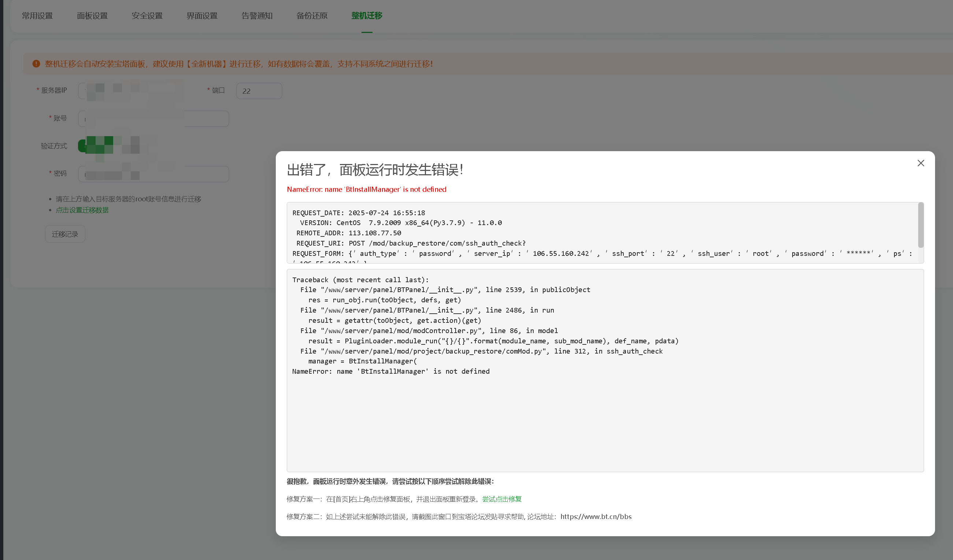Click traceback line referencing comMod.py line 312
953x560 pixels.
(x=481, y=351)
